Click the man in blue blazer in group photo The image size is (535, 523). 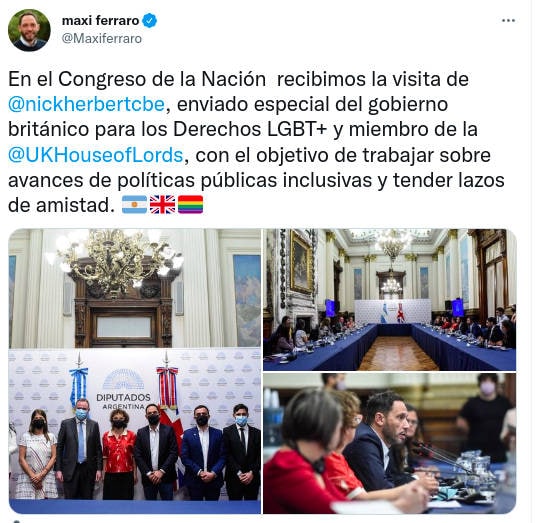point(203,452)
